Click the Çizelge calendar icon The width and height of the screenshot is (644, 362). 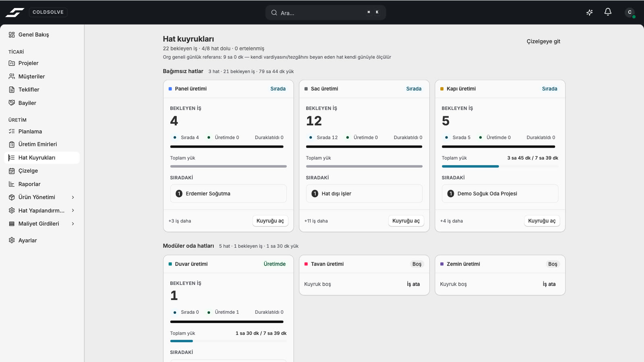coord(12,171)
